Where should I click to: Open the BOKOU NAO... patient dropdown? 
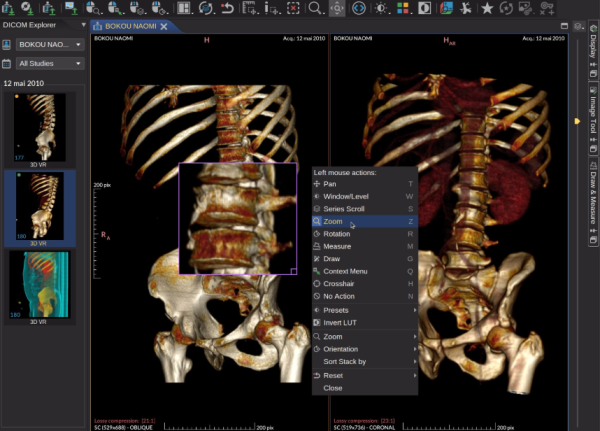point(50,44)
